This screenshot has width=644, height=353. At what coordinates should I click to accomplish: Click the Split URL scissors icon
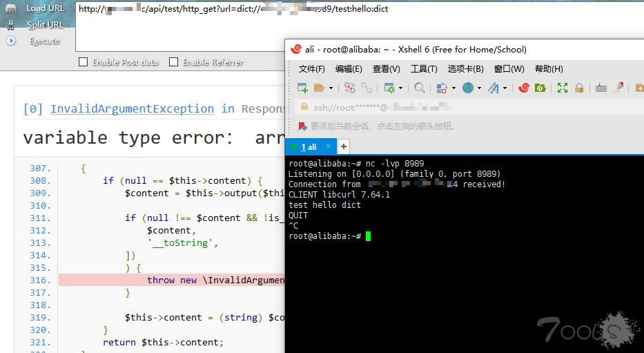pyautogui.click(x=10, y=25)
